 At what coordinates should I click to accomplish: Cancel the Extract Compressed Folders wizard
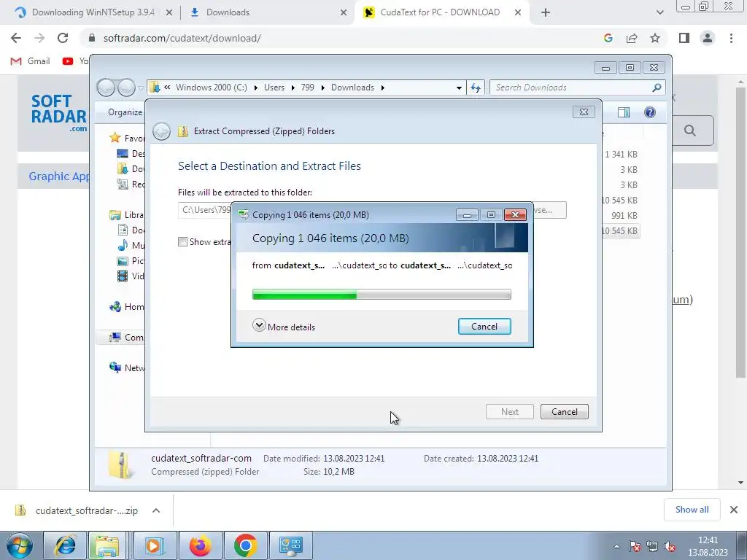point(564,411)
